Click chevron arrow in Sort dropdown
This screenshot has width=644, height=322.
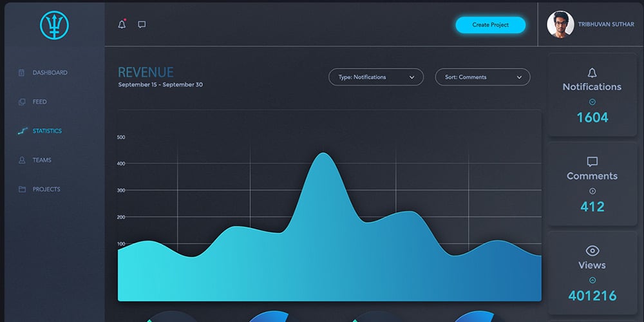[x=519, y=77]
